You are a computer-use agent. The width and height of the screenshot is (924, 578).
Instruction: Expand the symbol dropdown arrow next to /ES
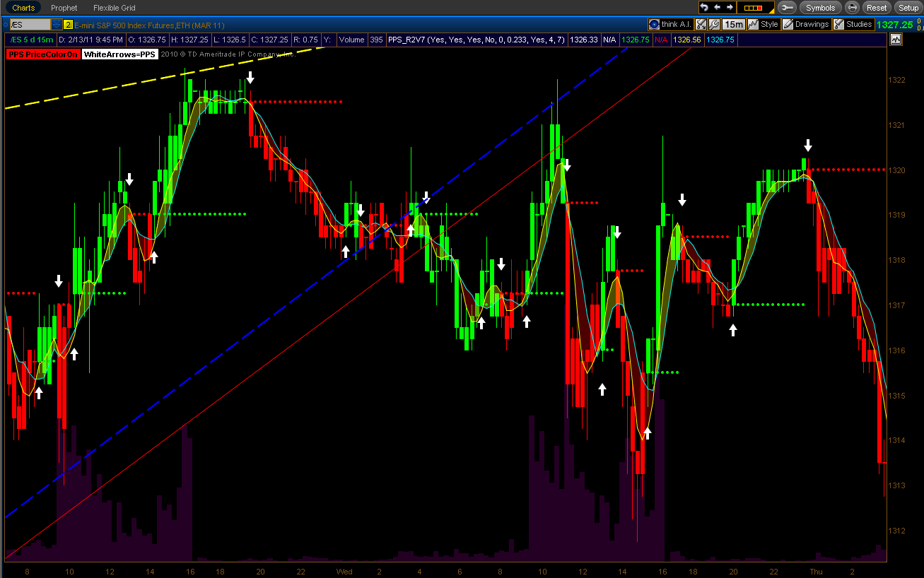tap(57, 25)
